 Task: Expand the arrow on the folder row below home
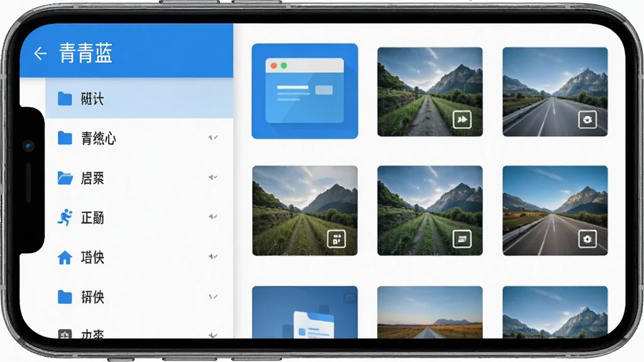(213, 297)
